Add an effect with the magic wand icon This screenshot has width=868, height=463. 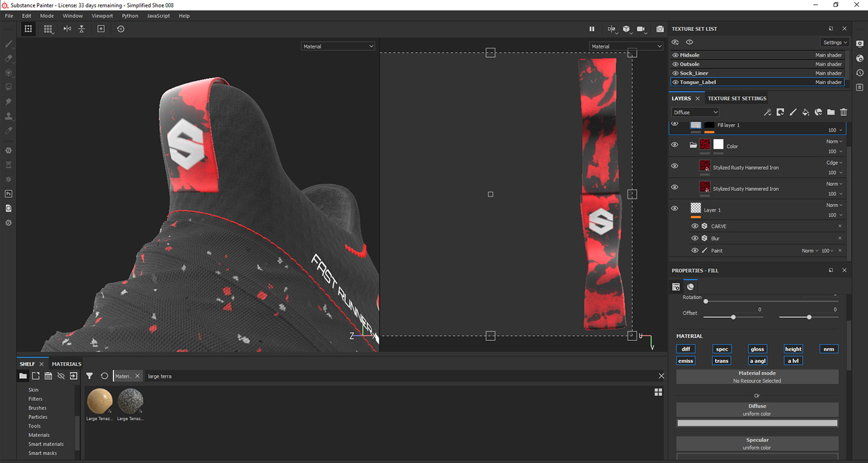tap(768, 112)
